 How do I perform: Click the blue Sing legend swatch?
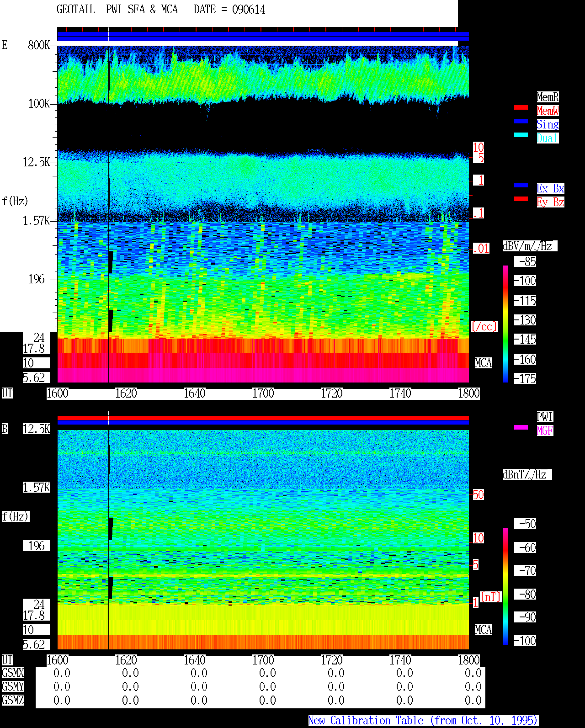pos(521,121)
